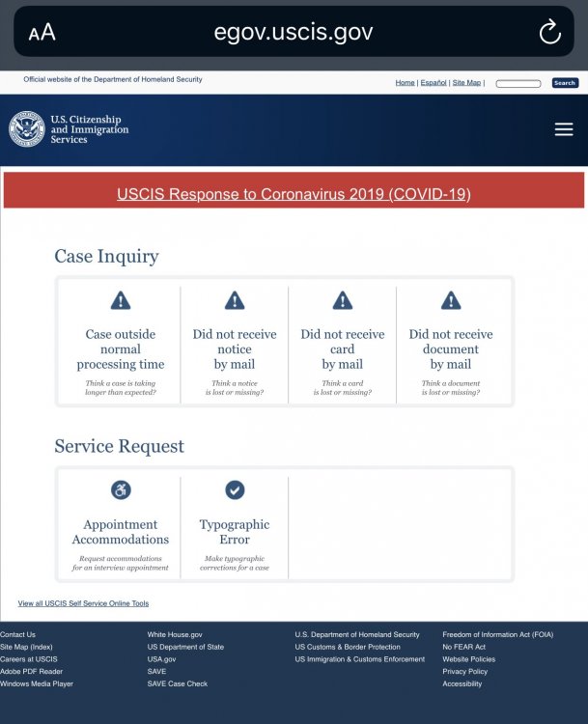Select Did not receive notice by mail
Viewport: 588px width, 724px height.
[235, 349]
